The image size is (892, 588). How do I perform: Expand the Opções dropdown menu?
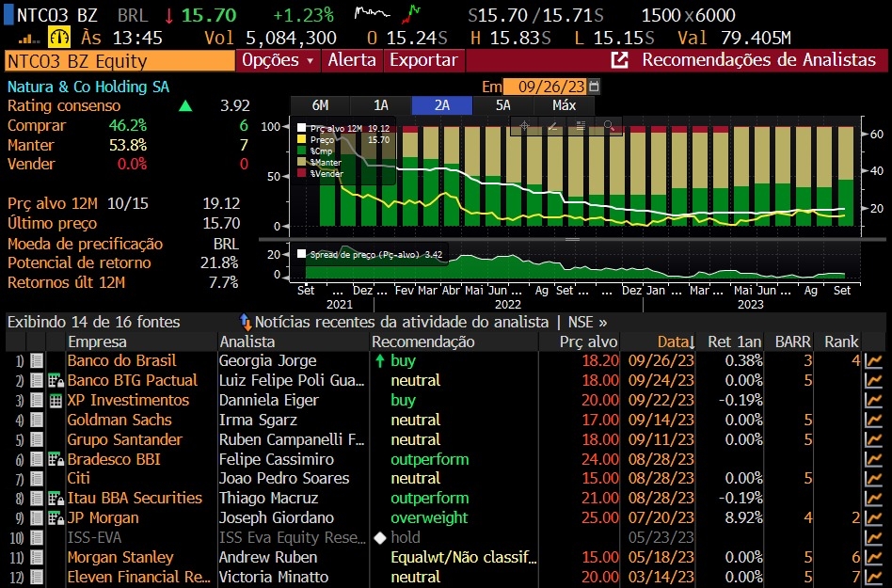(x=279, y=60)
